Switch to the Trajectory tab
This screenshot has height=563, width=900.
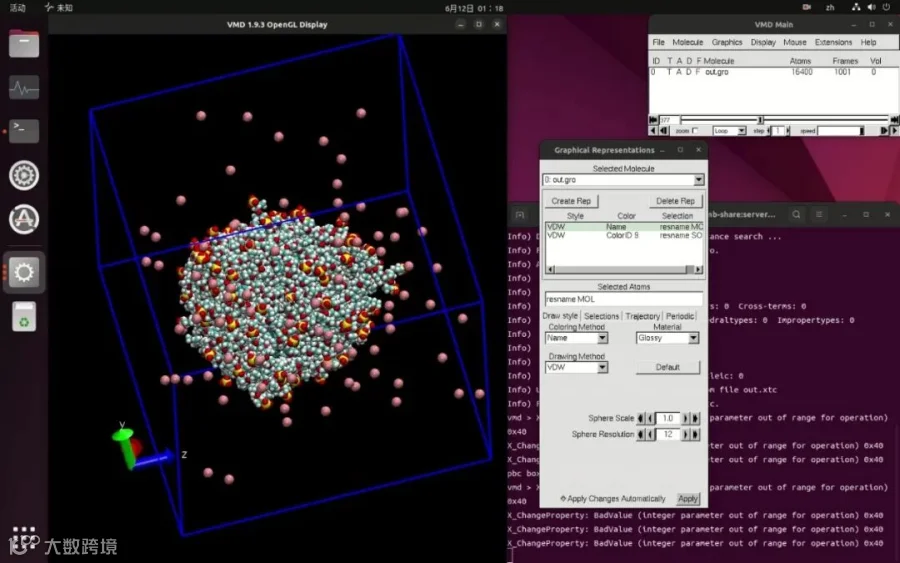coord(642,316)
